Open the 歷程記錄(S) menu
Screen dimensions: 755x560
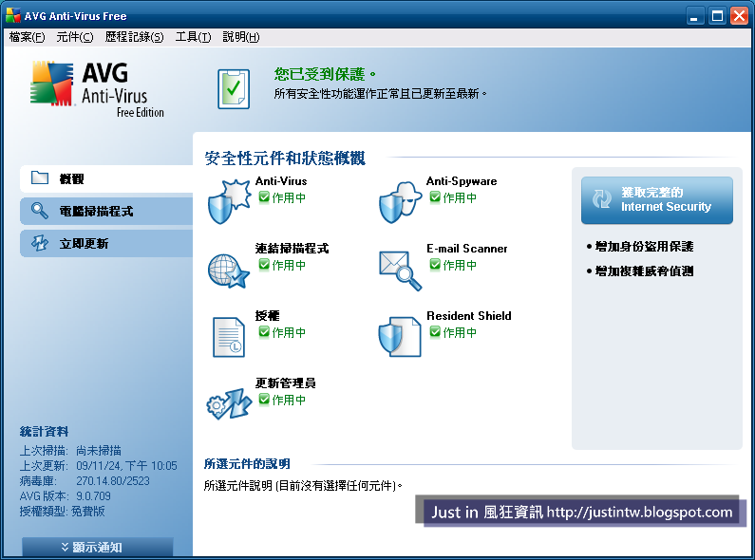(134, 37)
